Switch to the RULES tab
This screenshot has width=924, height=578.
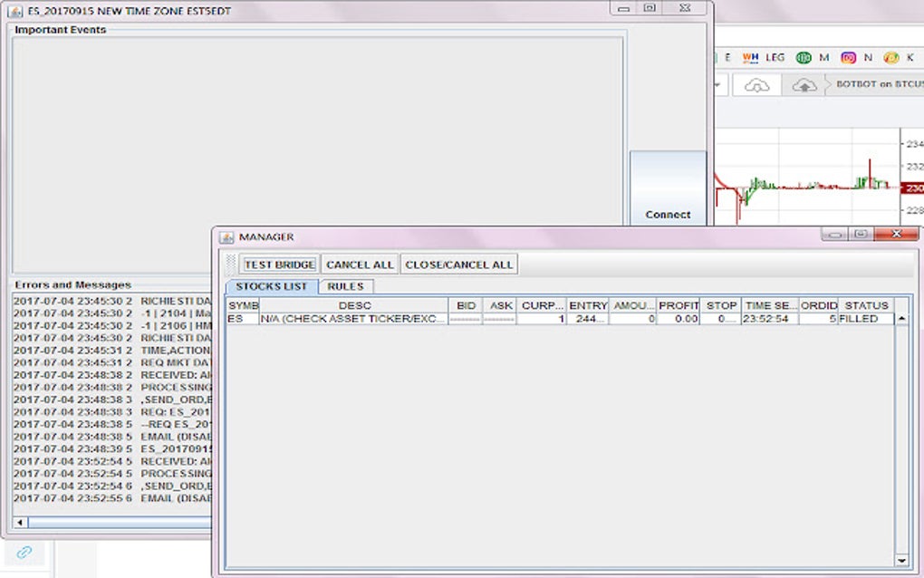point(345,286)
